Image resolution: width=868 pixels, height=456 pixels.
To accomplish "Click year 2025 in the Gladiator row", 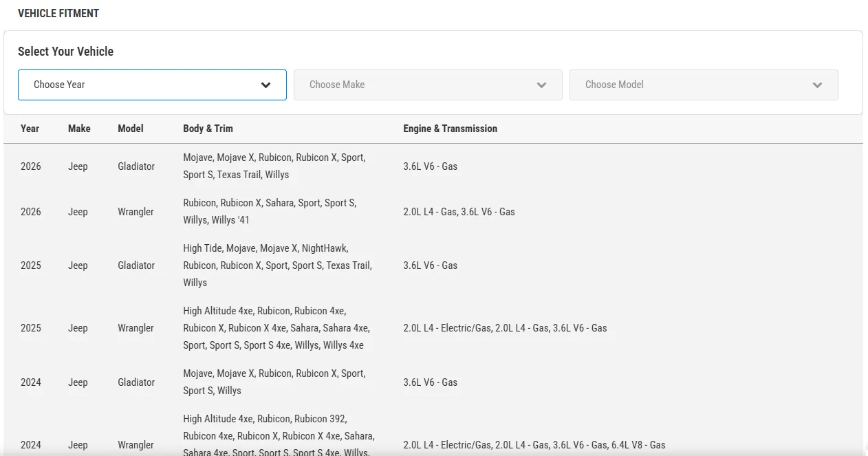I will 31,265.
